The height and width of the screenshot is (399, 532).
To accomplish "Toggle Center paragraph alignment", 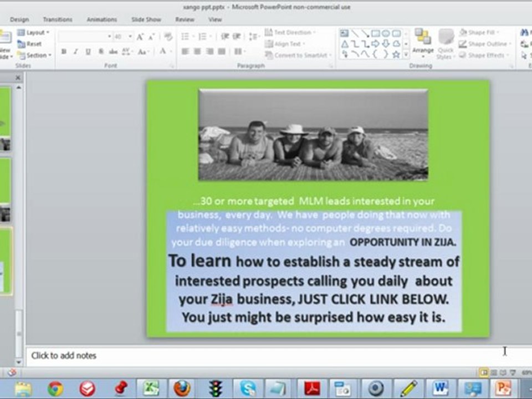I will pos(197,52).
